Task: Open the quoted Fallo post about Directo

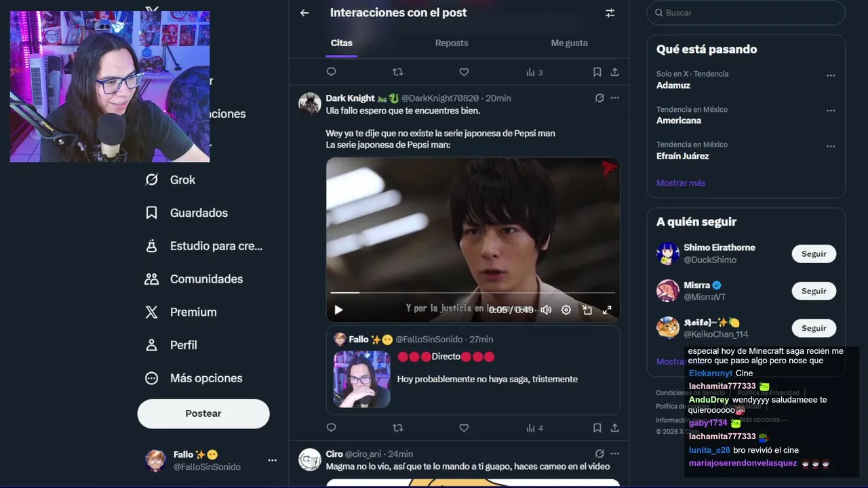Action: 473,370
